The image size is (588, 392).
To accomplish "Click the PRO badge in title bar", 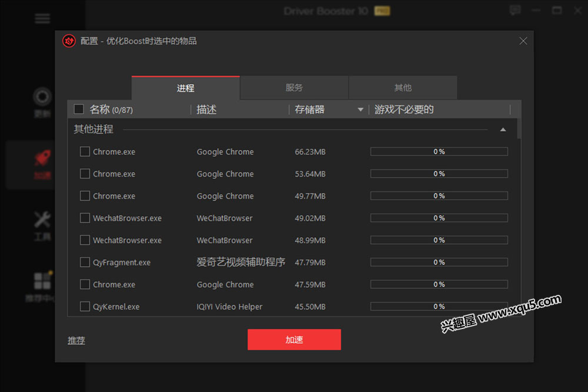I will 382,11.
